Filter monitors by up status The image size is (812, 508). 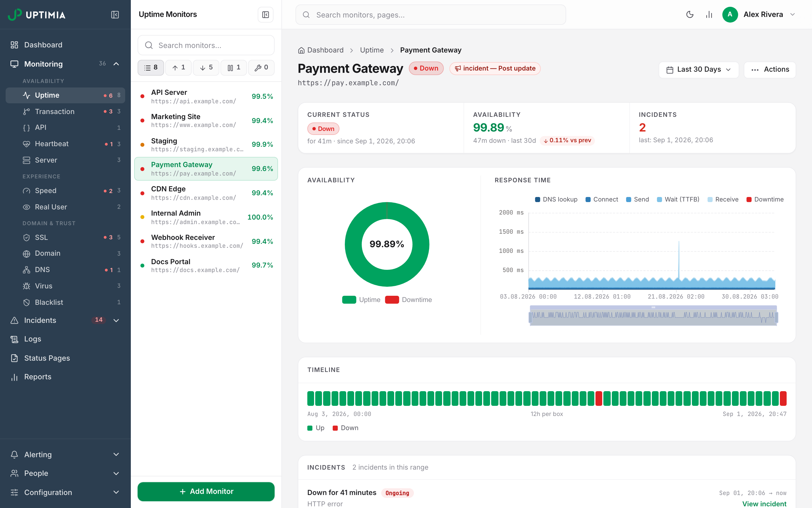click(x=178, y=68)
